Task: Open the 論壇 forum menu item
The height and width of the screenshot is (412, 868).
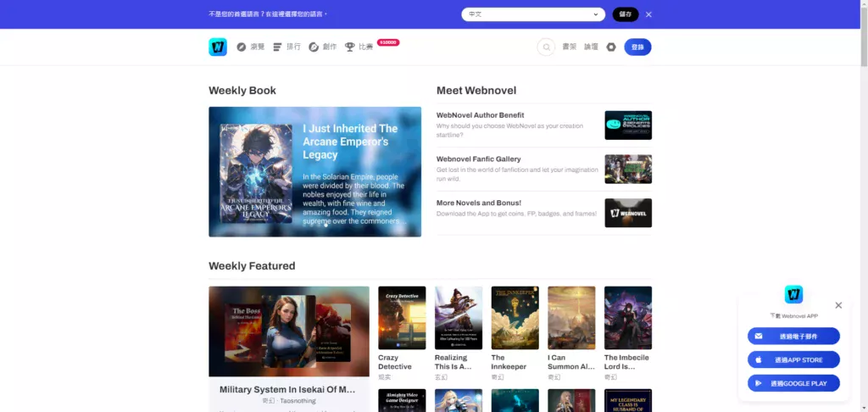Action: pos(591,47)
